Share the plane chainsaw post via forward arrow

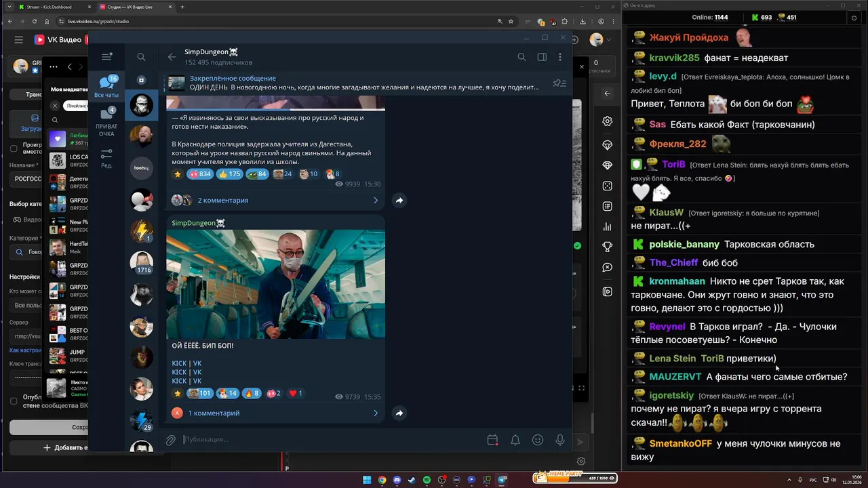399,413
